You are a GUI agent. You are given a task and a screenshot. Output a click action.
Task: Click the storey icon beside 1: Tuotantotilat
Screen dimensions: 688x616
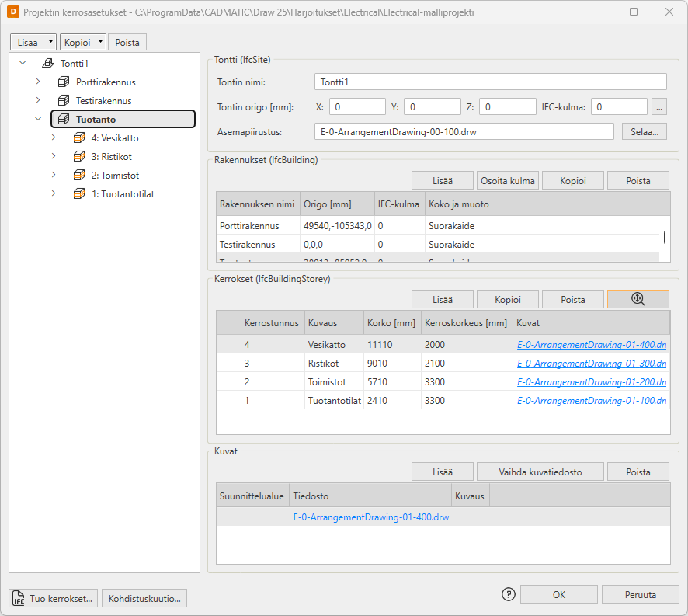(78, 194)
